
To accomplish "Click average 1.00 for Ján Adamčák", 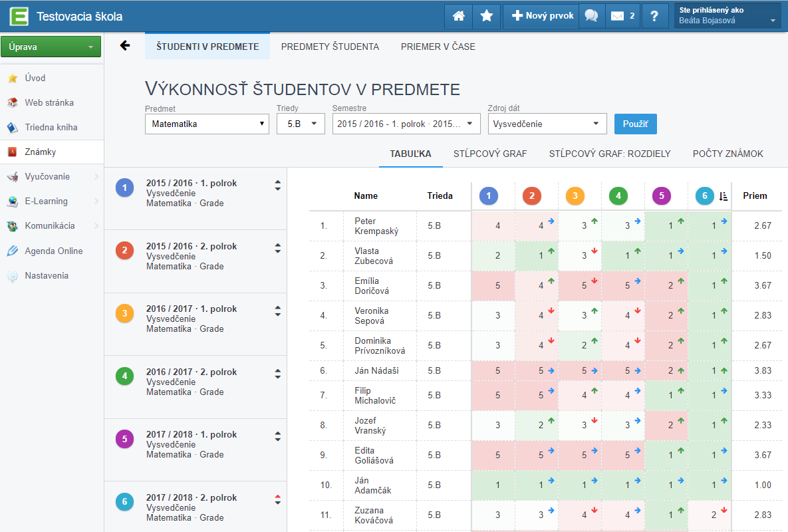I will pyautogui.click(x=762, y=485).
